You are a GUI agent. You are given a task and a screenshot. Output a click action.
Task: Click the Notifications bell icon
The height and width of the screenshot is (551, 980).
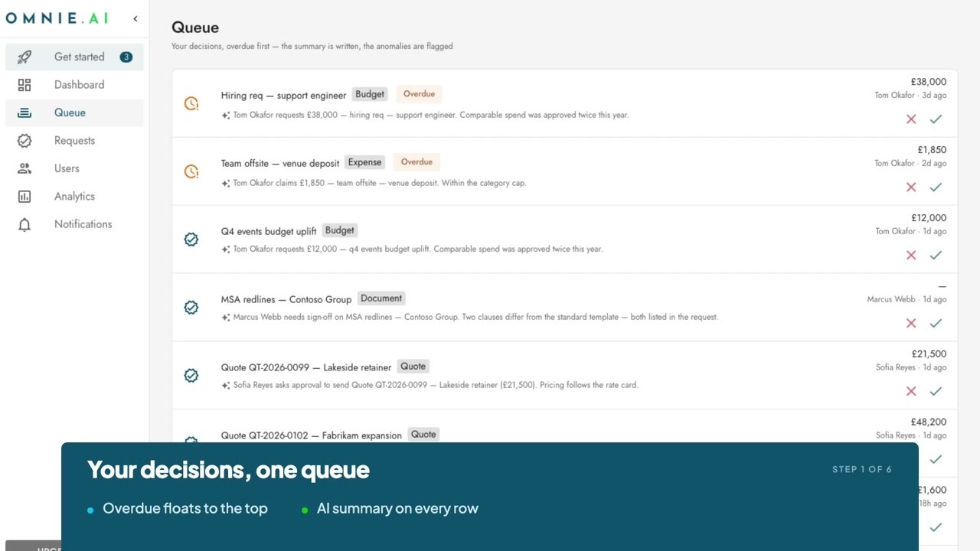pyautogui.click(x=24, y=224)
